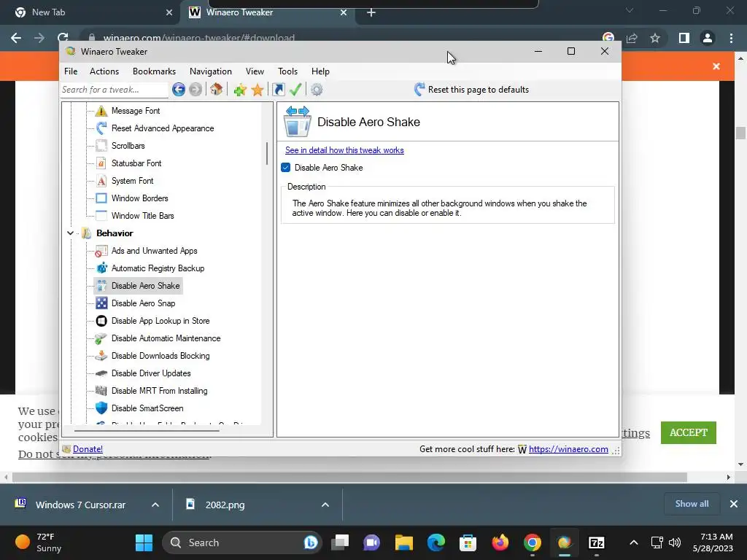Click the Scrollbars tree icon
This screenshot has height=560, width=747.
point(101,146)
